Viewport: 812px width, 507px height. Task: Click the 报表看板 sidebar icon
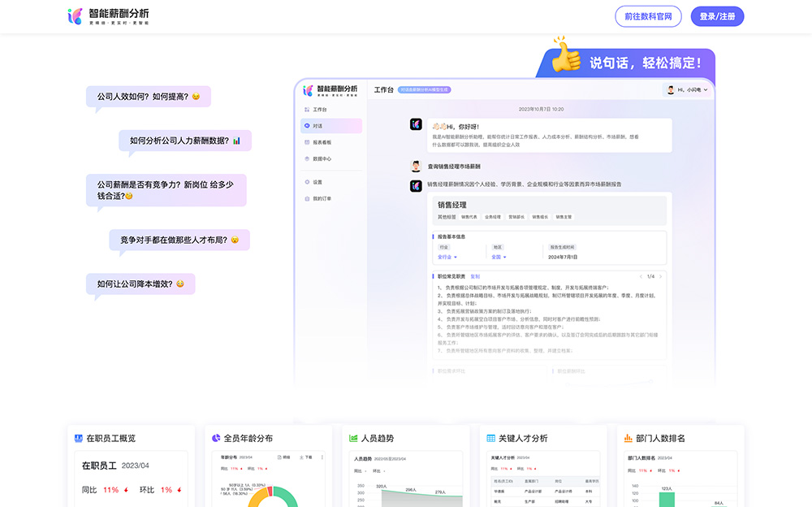tap(307, 142)
